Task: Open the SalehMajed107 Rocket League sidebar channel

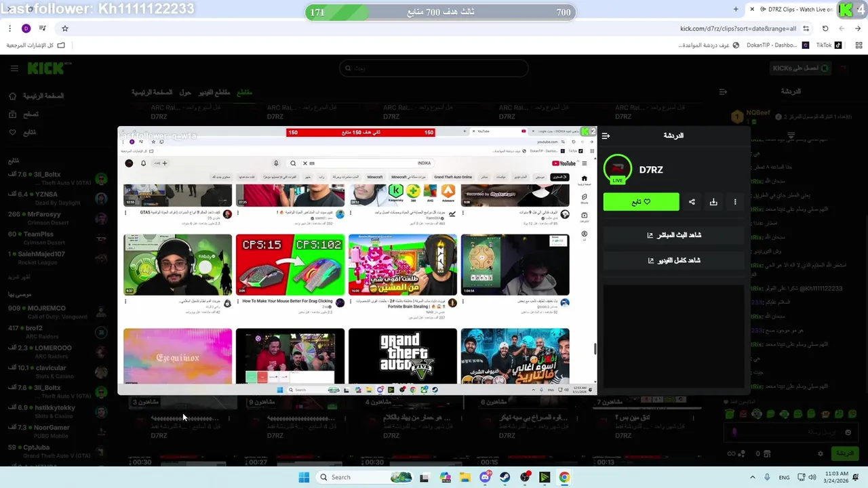Action: pyautogui.click(x=58, y=258)
